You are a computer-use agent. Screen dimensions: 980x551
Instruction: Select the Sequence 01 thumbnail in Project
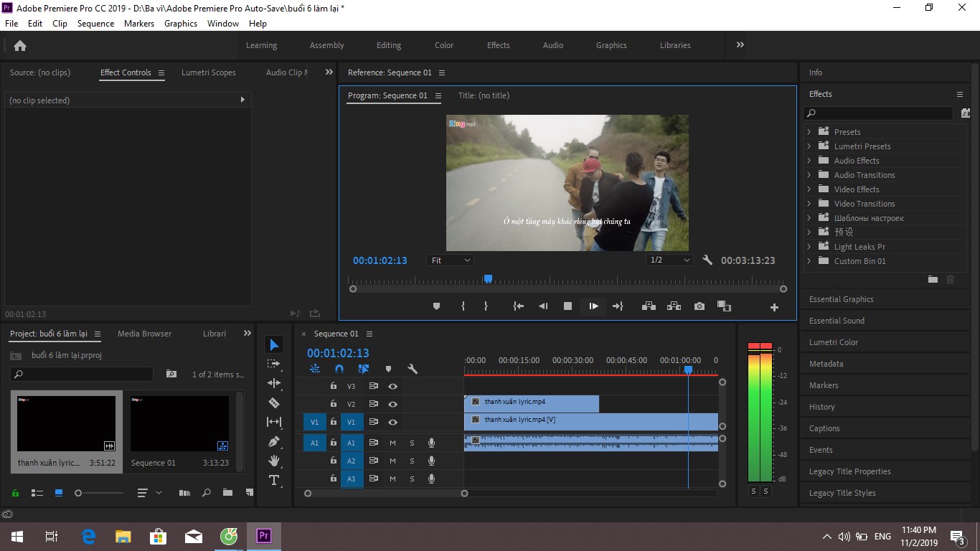pyautogui.click(x=180, y=423)
